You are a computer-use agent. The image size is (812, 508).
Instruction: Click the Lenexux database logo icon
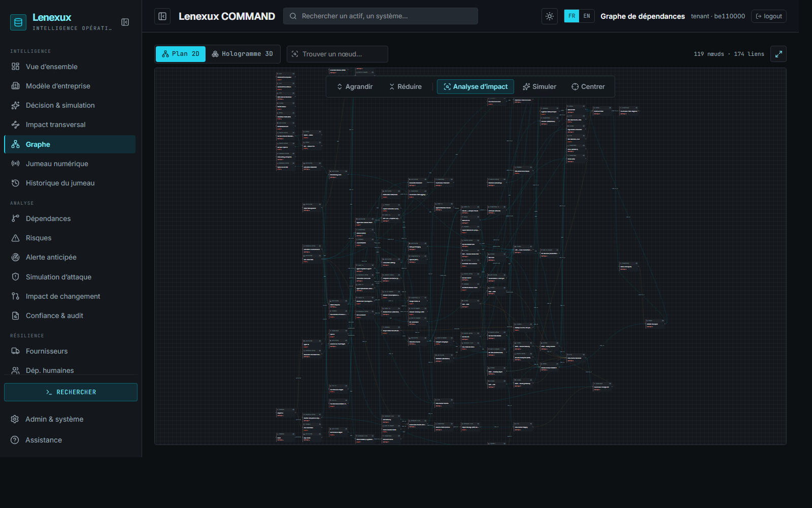click(18, 22)
